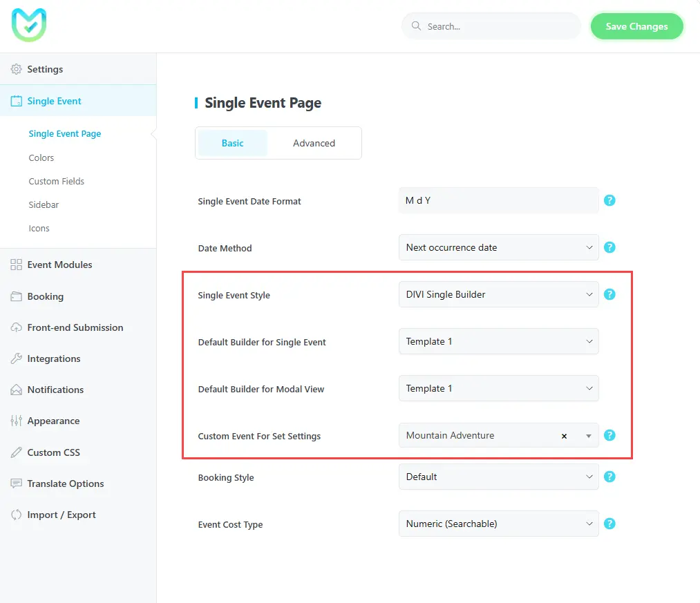Click the Event Cost Type label

click(x=230, y=524)
